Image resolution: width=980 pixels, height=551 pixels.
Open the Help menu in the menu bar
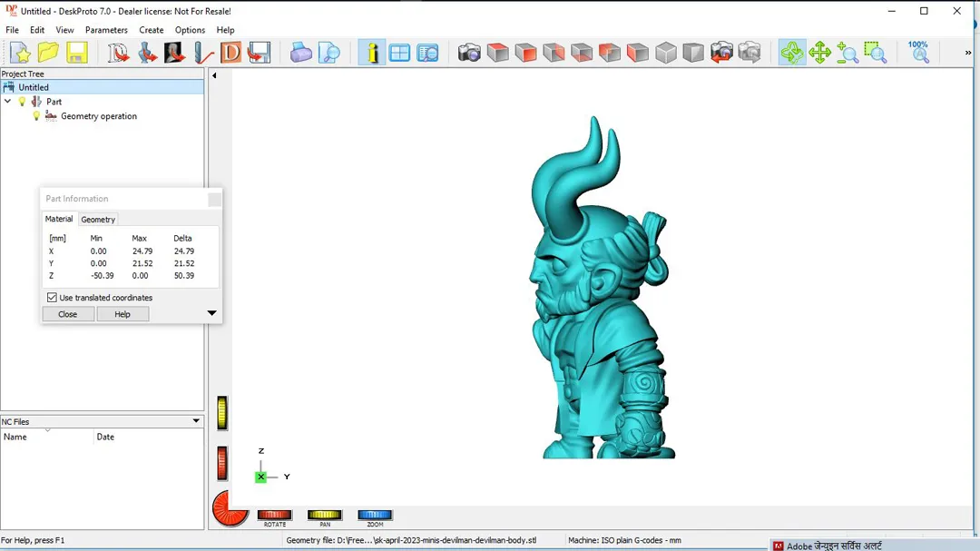tap(225, 30)
